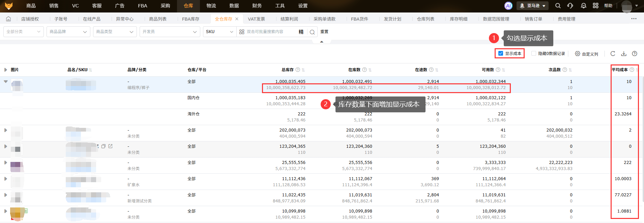Toggle the 精 exact-match search option

[x=301, y=32]
